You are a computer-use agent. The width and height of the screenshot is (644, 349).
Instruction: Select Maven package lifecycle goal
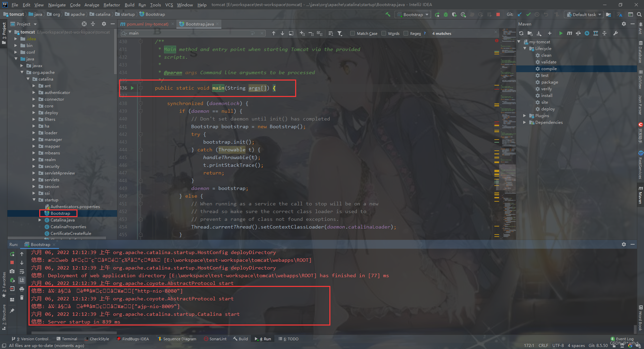pos(549,82)
